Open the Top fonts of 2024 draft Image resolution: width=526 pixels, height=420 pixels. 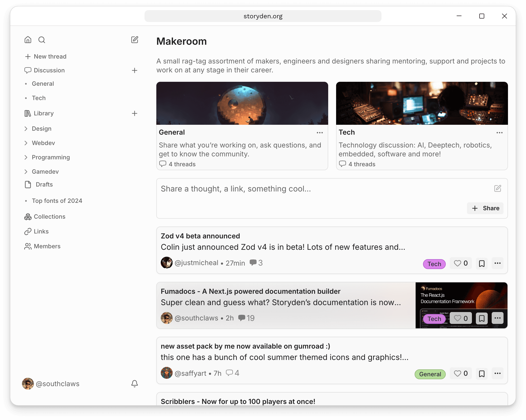click(x=57, y=201)
